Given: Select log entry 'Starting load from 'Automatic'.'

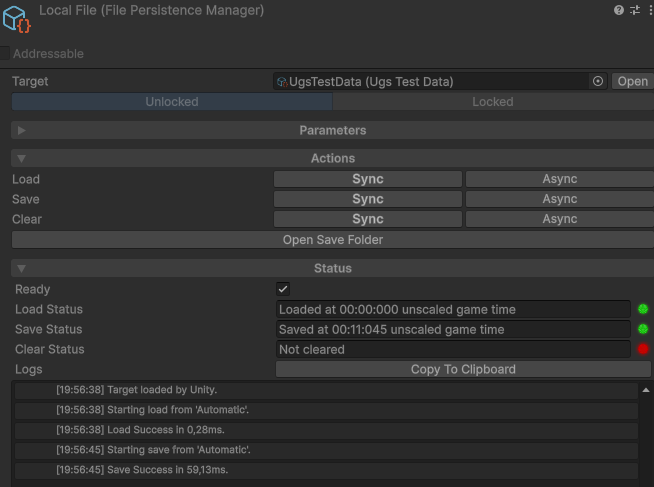Looking at the screenshot, I should (326, 410).
